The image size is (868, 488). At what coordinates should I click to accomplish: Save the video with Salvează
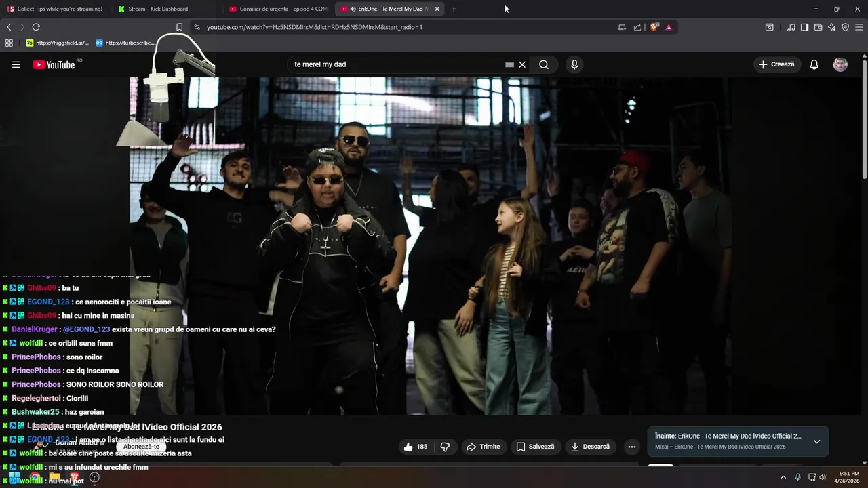pyautogui.click(x=535, y=447)
